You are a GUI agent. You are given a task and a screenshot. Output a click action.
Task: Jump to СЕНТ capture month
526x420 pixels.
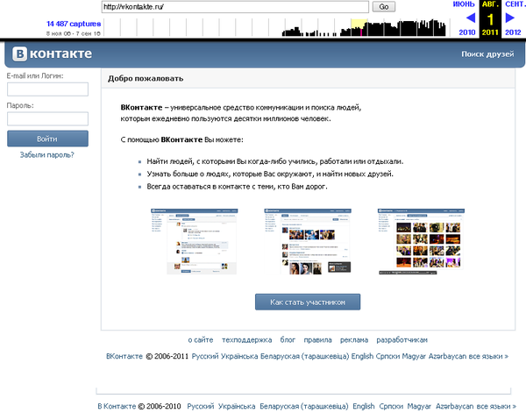click(515, 4)
